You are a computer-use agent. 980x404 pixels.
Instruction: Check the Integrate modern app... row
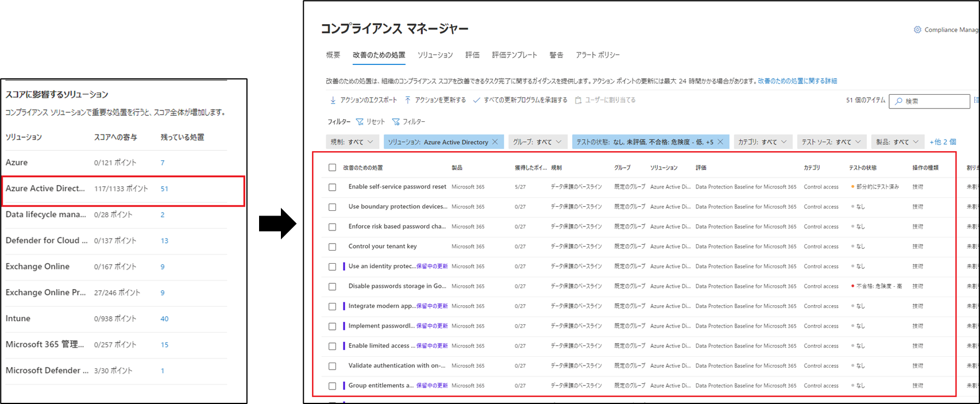(x=332, y=306)
